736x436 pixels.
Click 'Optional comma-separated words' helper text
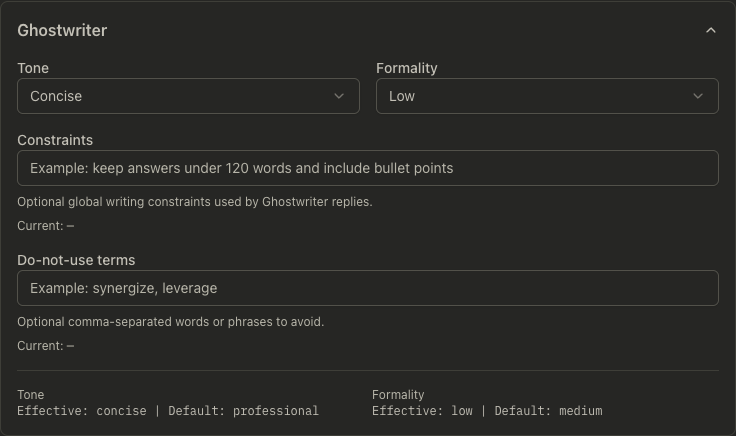(x=171, y=322)
